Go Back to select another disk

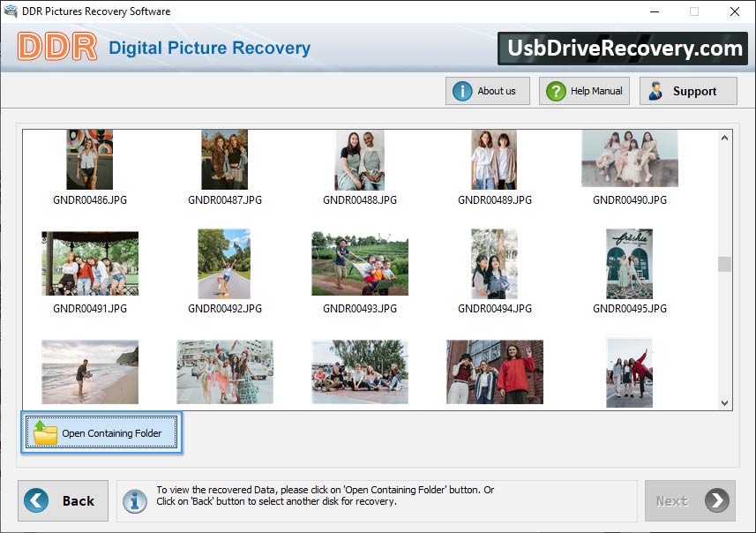point(64,500)
